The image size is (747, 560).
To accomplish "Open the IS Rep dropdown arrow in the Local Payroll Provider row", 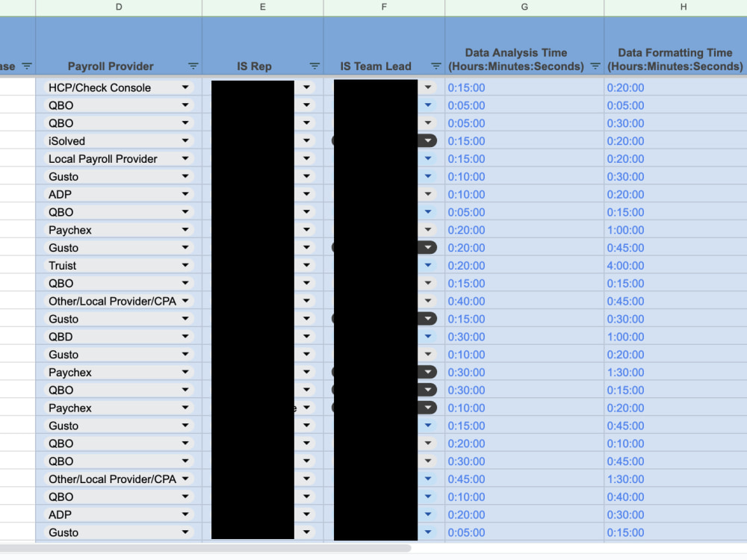I will [x=306, y=158].
